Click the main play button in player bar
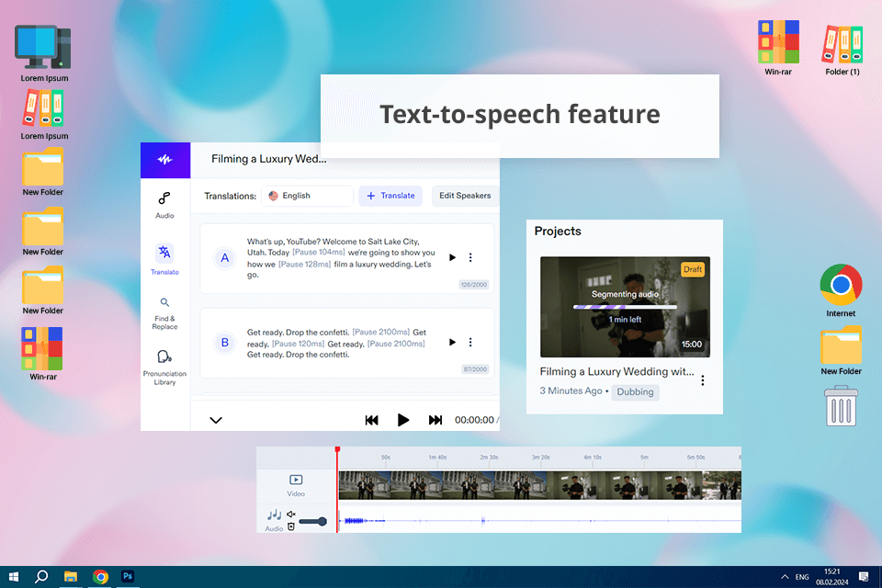The image size is (882, 588). (x=402, y=420)
